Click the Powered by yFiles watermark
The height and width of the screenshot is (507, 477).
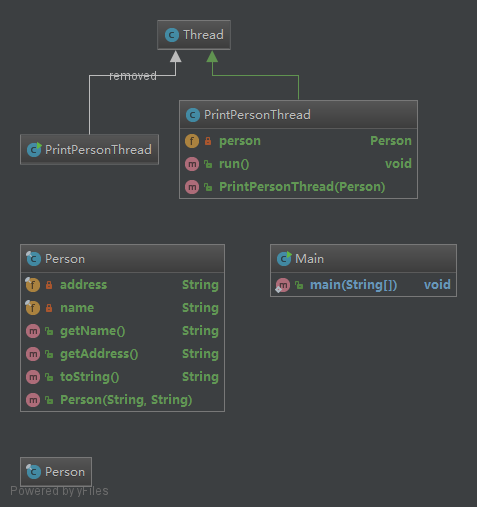pyautogui.click(x=59, y=491)
